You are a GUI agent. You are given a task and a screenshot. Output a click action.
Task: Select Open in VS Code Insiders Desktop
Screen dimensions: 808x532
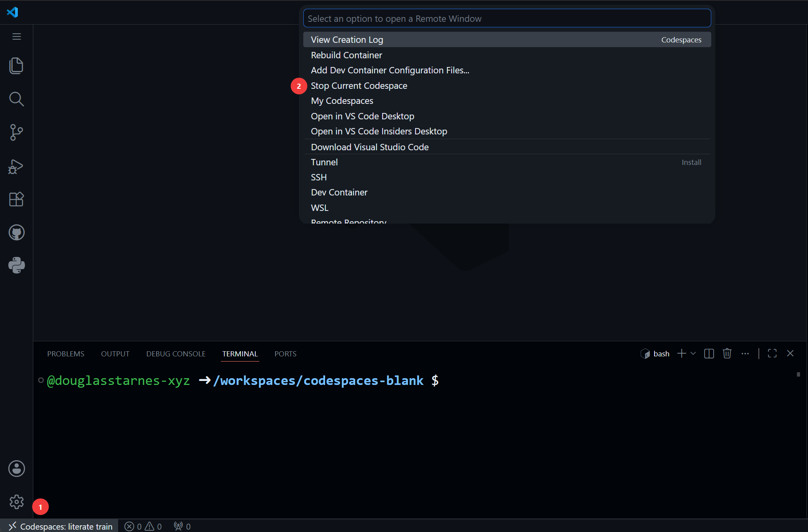(507, 131)
